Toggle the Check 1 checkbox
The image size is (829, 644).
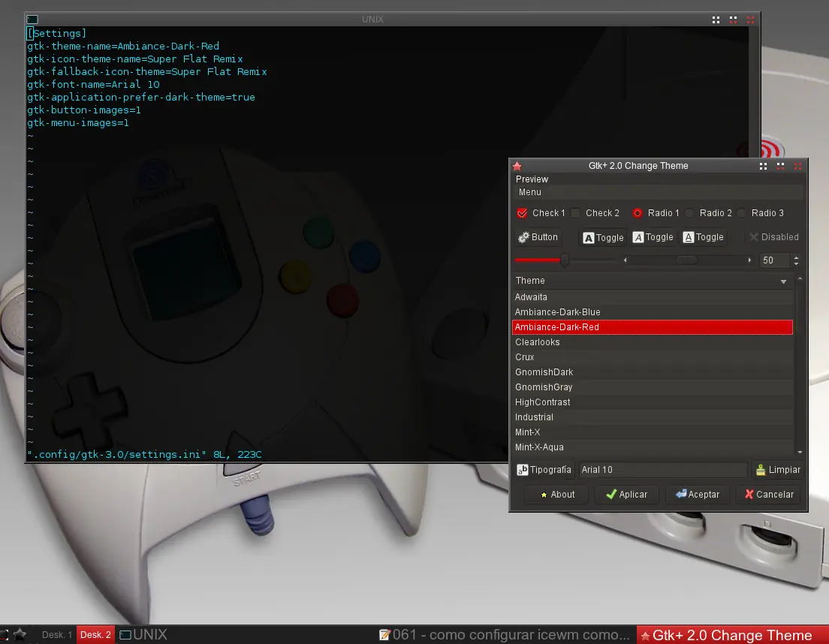point(522,213)
